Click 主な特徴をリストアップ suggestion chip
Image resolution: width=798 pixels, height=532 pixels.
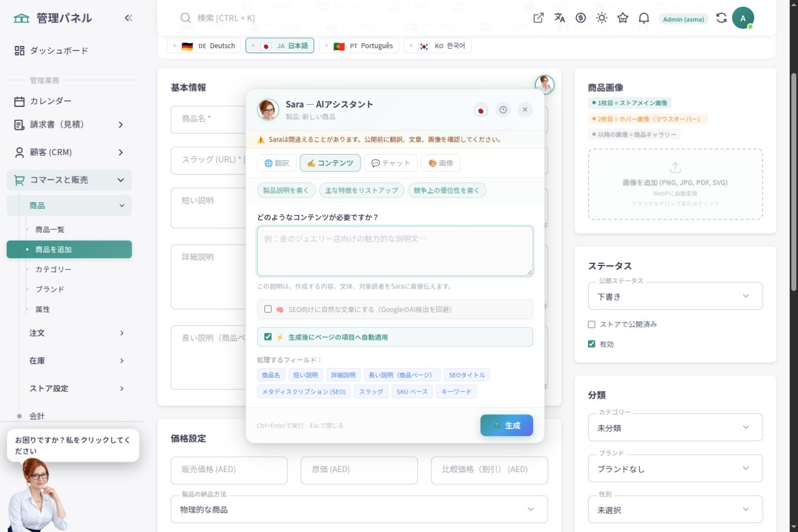click(x=362, y=190)
